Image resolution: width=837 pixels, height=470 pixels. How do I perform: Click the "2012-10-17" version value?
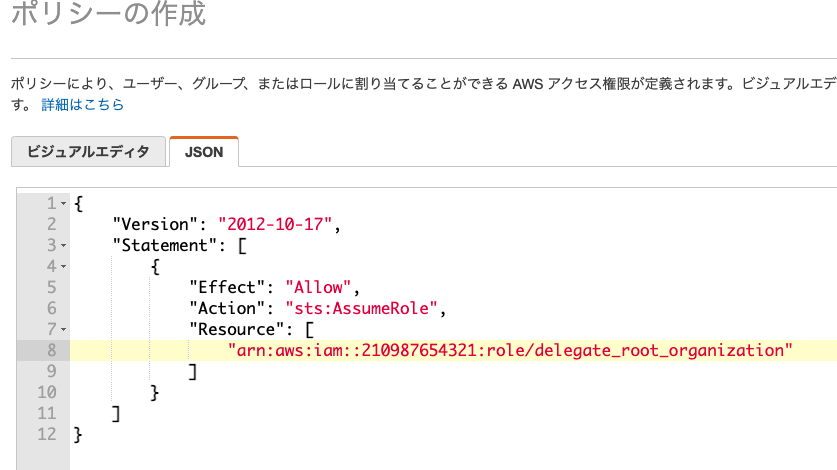(275, 224)
